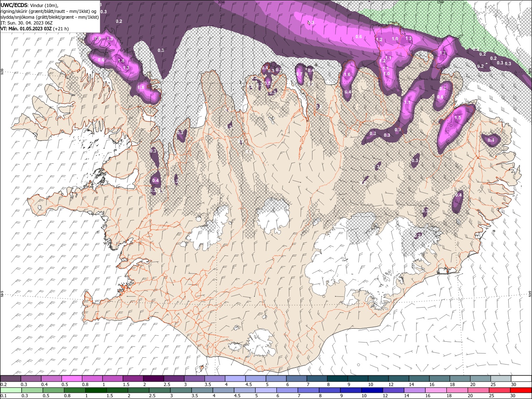Click the '(+21 h)' forecast offset text
Viewport: 532px width, 399px height.
[x=61, y=29]
